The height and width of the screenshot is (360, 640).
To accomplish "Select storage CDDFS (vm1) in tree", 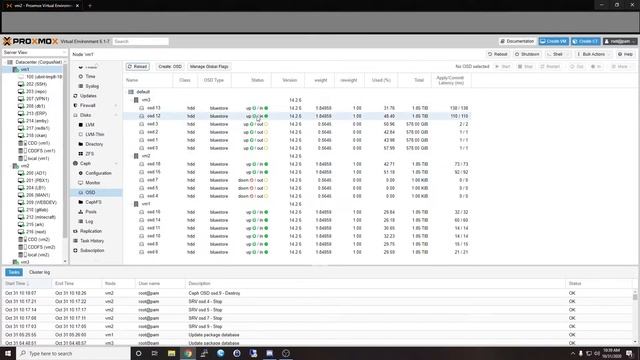I will [x=41, y=151].
